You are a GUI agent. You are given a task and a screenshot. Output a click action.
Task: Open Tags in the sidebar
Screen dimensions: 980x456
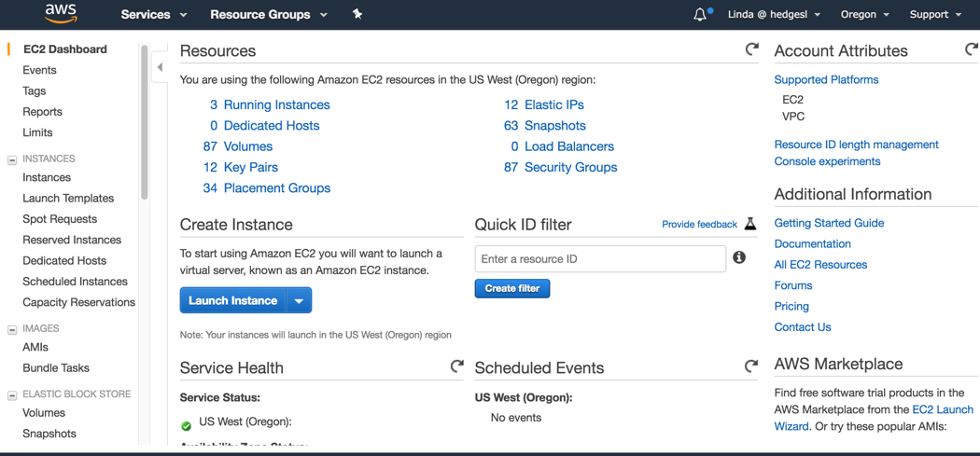coord(35,91)
